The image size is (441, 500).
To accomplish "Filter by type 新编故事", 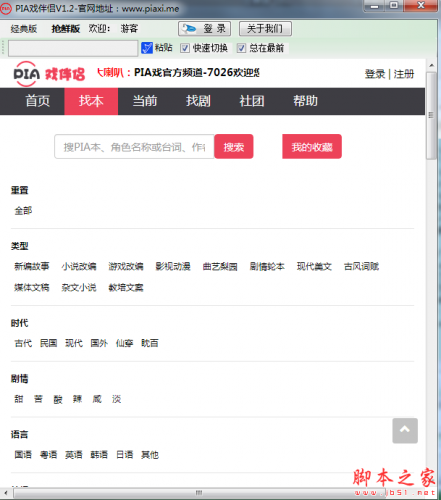I will tap(32, 266).
